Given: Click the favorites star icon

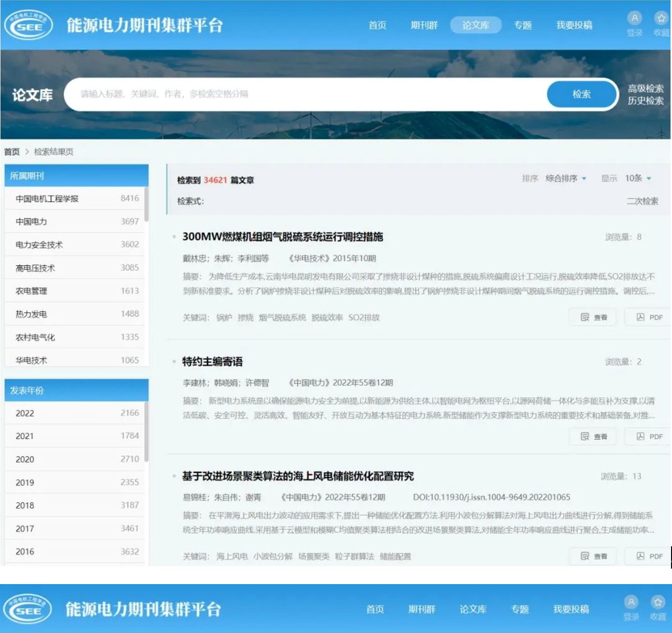Looking at the screenshot, I should pos(661,18).
